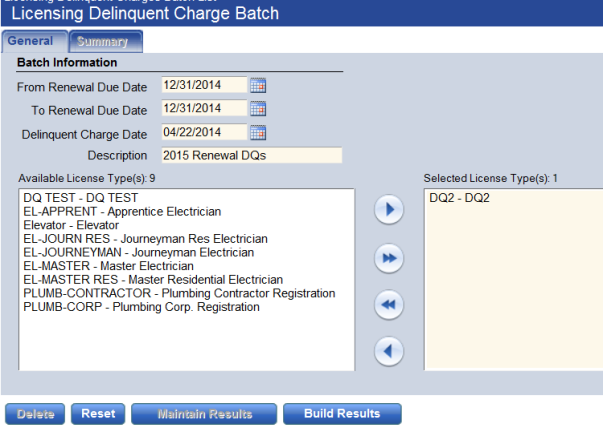The height and width of the screenshot is (440, 603).
Task: Focus the From Renewal Due Date field
Action: pos(203,86)
